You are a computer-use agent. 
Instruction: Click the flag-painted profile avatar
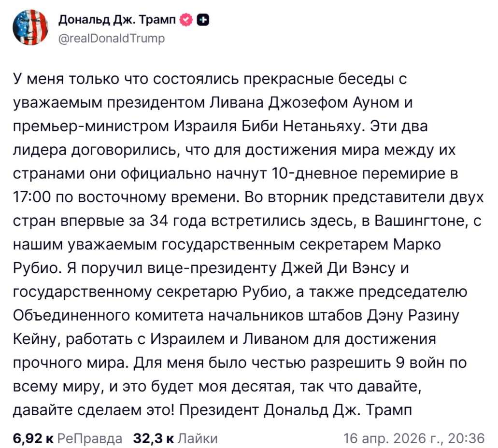30,28
